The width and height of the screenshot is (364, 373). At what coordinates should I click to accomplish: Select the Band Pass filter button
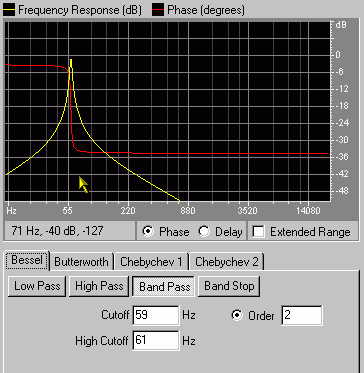[x=163, y=286]
